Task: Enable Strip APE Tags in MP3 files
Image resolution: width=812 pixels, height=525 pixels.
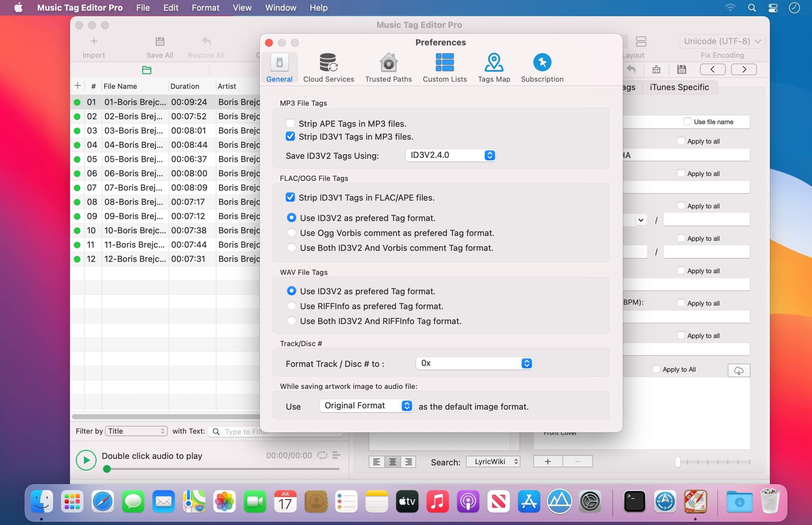Action: (x=290, y=123)
